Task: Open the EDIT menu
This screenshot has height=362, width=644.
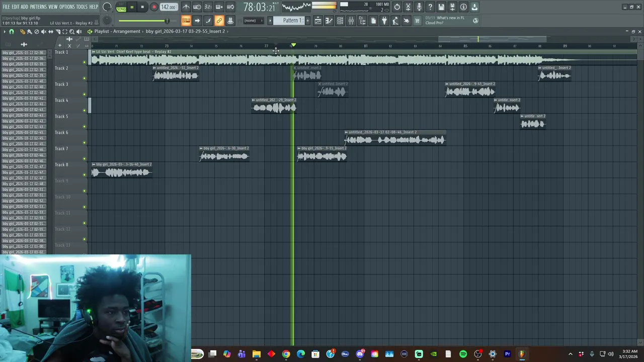Action: click(16, 7)
